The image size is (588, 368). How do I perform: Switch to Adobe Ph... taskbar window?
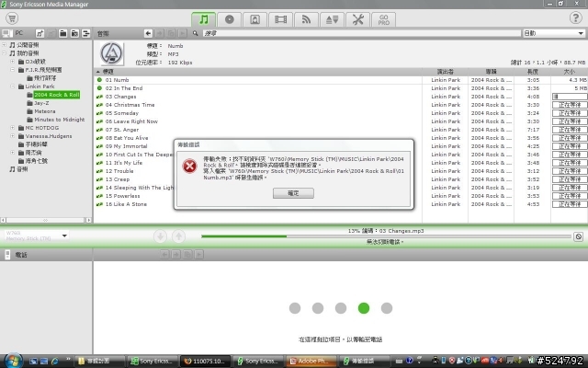(x=310, y=362)
